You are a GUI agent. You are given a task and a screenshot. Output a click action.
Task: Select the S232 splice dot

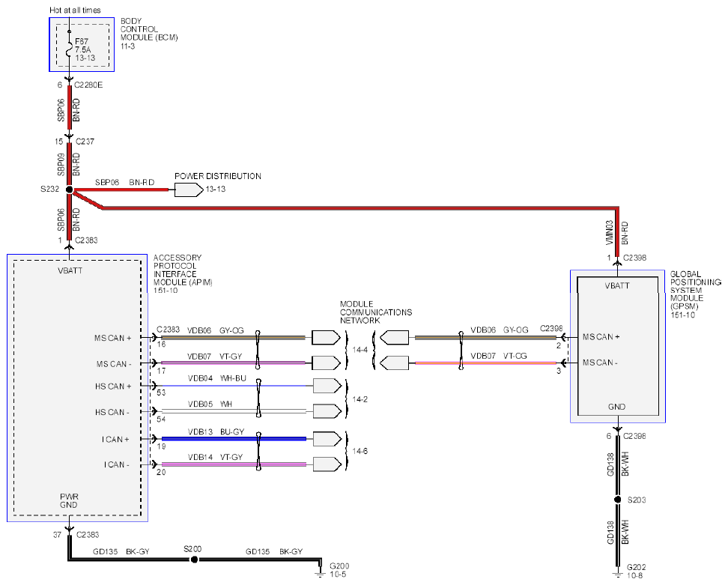pos(69,190)
